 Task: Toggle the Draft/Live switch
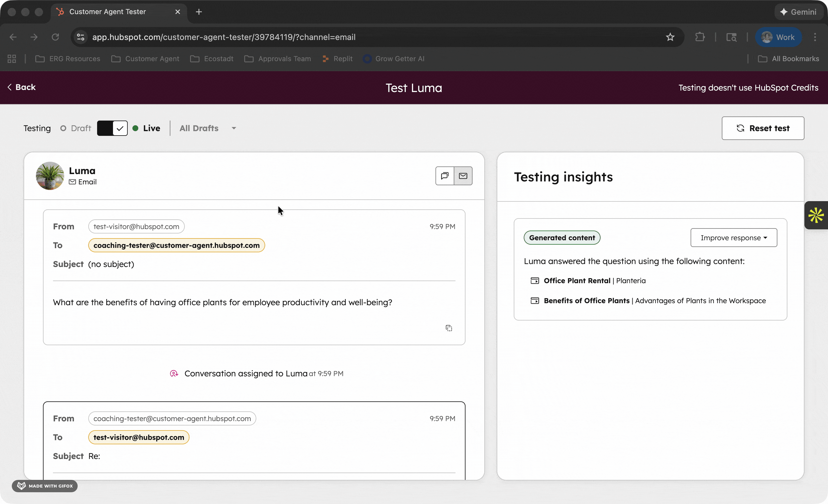pos(112,128)
